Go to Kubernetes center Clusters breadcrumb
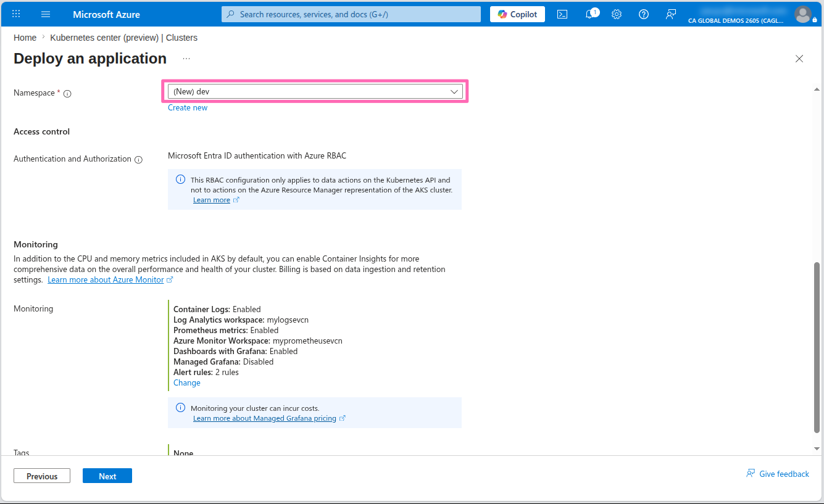The height and width of the screenshot is (504, 824). pyautogui.click(x=124, y=38)
